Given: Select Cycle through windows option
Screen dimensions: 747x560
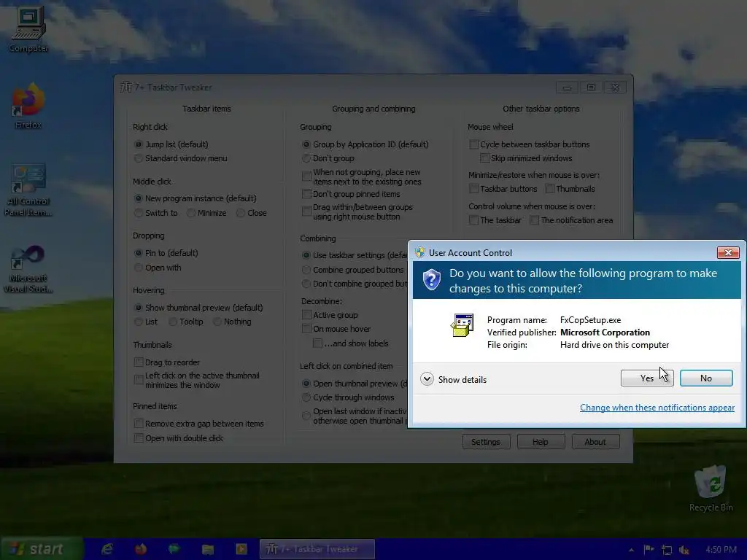Looking at the screenshot, I should point(306,397).
